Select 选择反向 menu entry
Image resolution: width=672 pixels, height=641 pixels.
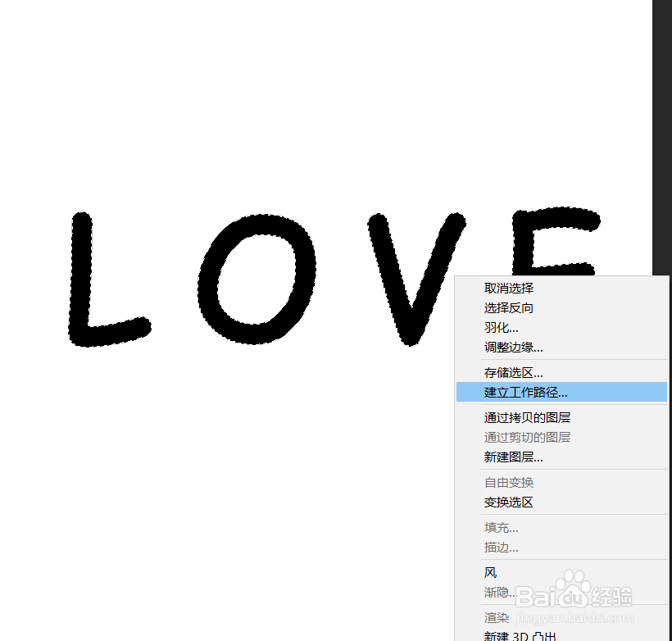point(561,308)
